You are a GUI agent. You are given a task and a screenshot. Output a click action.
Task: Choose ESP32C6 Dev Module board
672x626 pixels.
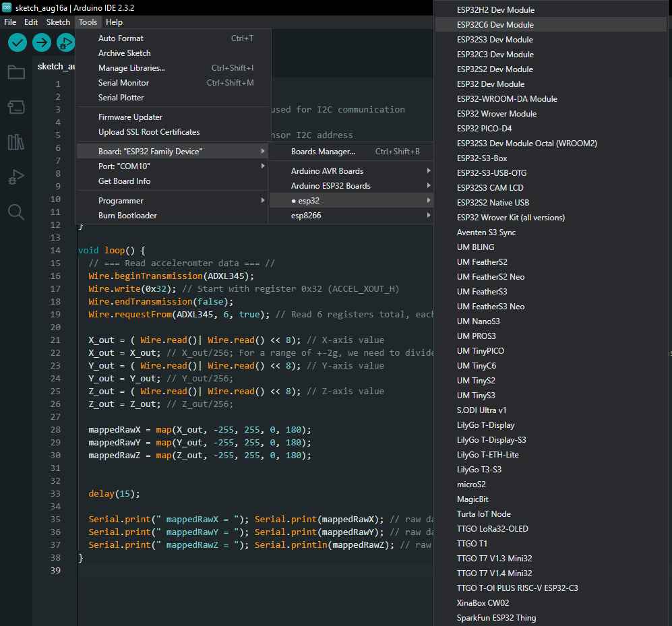(x=495, y=25)
